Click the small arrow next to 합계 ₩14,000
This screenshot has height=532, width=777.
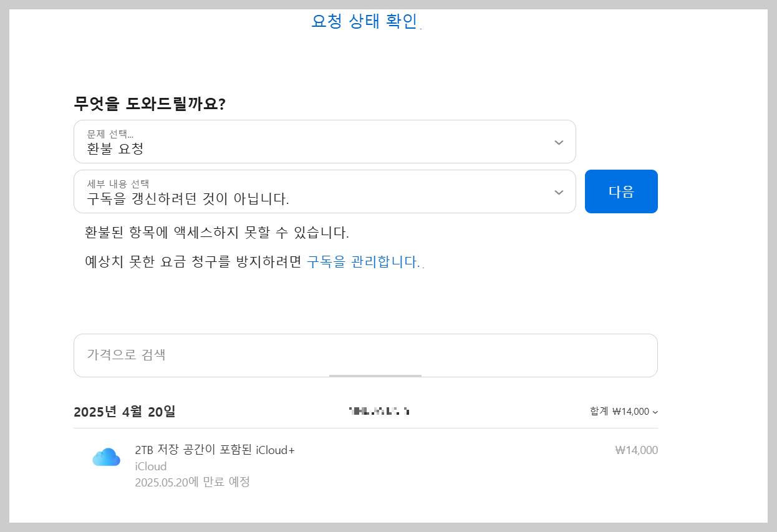[655, 412]
